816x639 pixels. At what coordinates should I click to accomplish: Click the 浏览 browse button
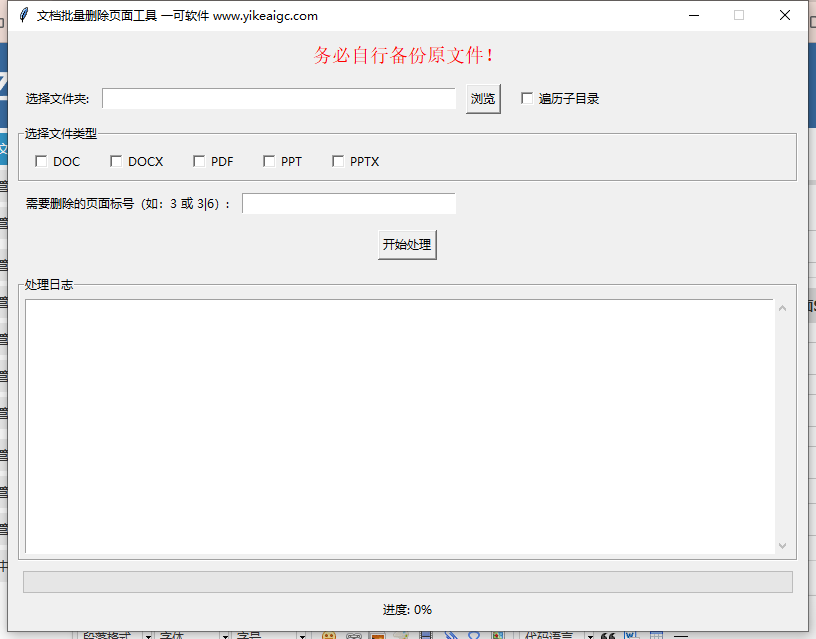click(483, 98)
